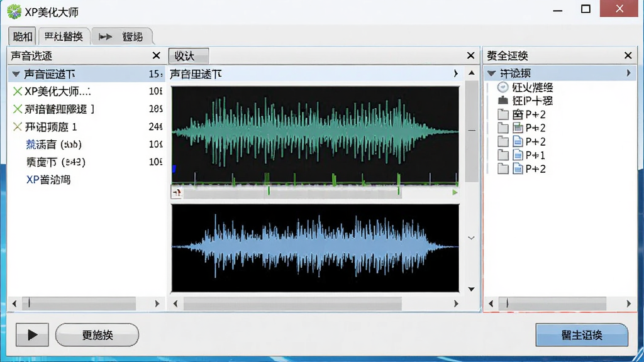The height and width of the screenshot is (362, 644).
Task: Click the X mark on the row numbered 244
Action: click(17, 127)
